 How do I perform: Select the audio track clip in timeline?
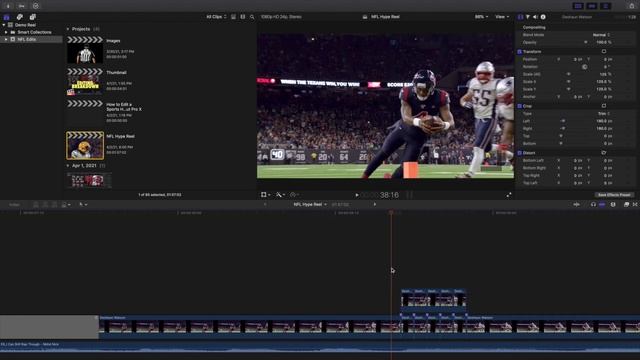pyautogui.click(x=320, y=347)
